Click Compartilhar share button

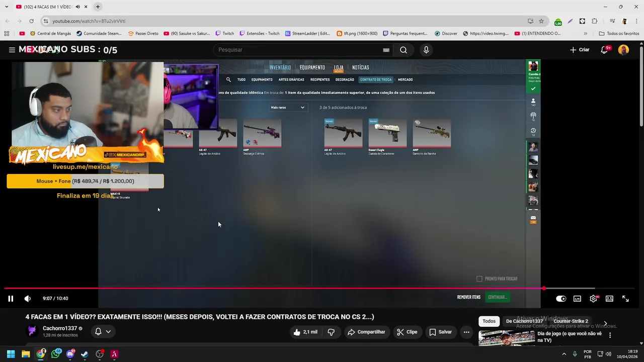click(x=366, y=332)
